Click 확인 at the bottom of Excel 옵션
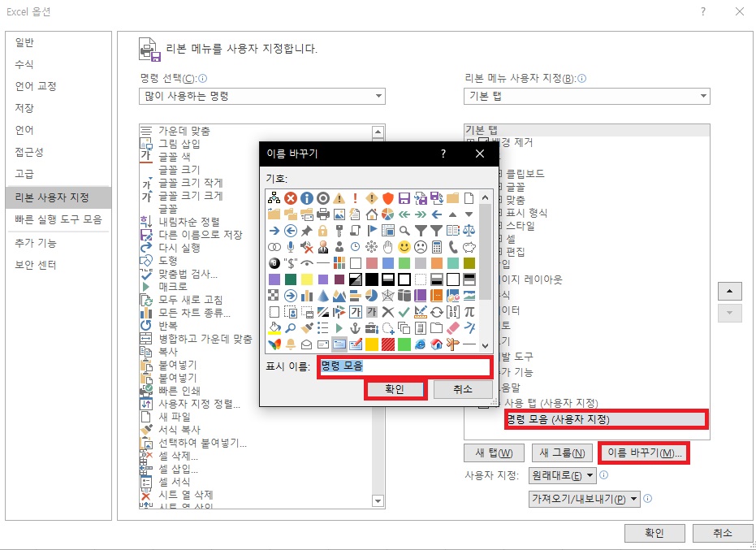756x550 pixels. pyautogui.click(x=654, y=533)
